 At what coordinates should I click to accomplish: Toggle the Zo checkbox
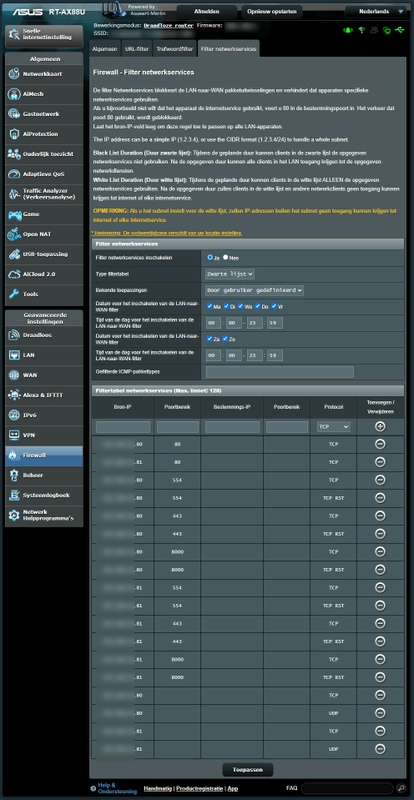coord(226,339)
